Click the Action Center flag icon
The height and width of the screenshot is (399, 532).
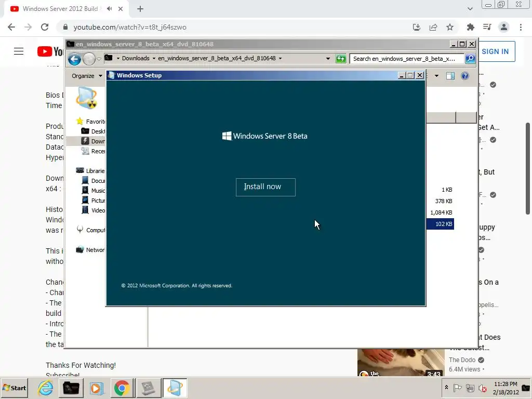click(457, 388)
